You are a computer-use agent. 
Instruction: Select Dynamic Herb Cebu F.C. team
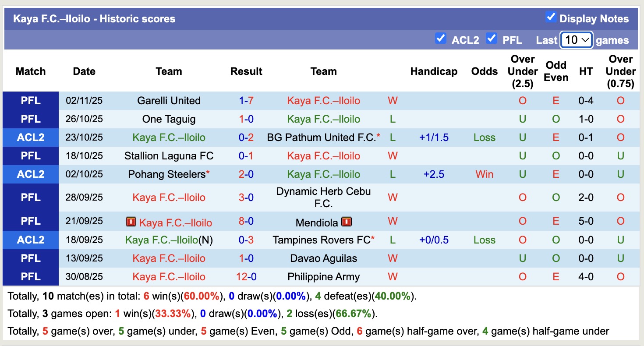(323, 198)
